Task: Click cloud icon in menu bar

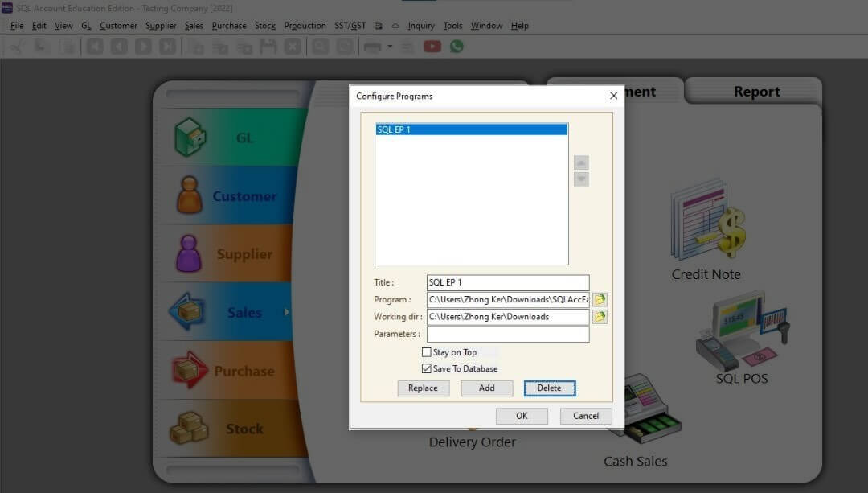Action: tap(395, 26)
